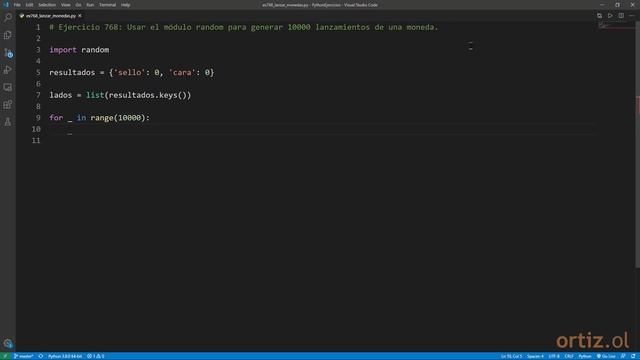Click the VS Code logo icon
Viewport: 640px width, 360px height.
pyautogui.click(x=6, y=5)
